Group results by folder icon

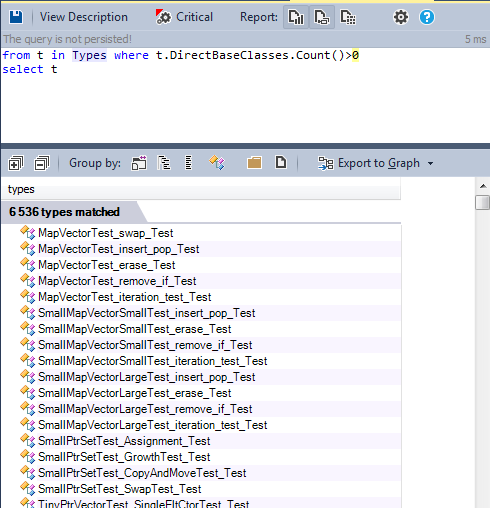tap(254, 163)
